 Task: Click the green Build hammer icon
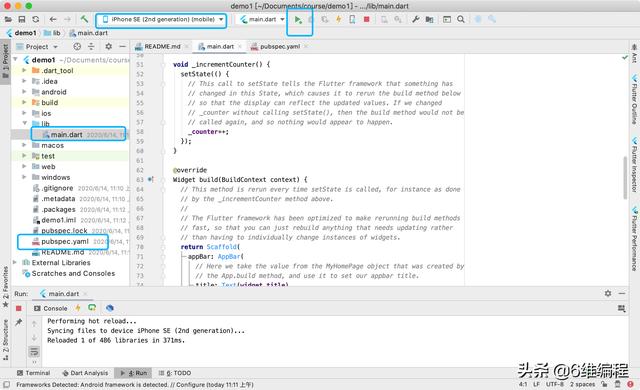pos(84,19)
